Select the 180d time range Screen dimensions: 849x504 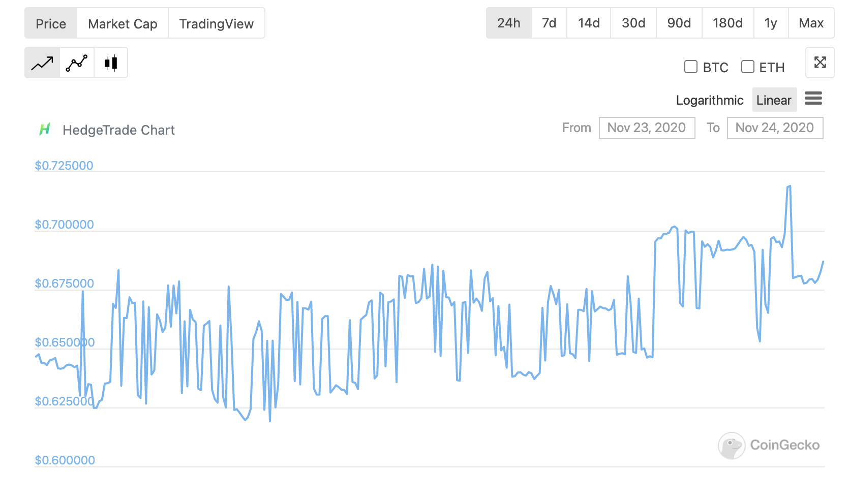pos(727,23)
